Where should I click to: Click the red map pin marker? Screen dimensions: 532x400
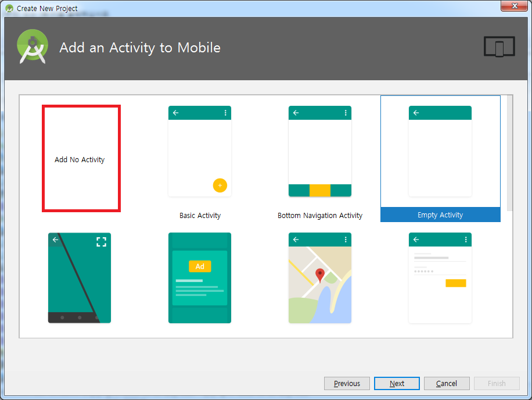tap(319, 275)
